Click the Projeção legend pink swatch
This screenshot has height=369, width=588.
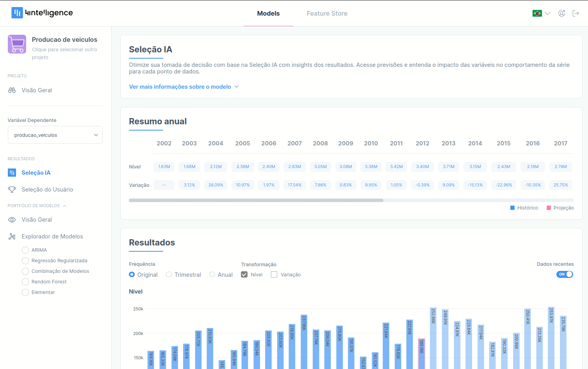coord(549,208)
